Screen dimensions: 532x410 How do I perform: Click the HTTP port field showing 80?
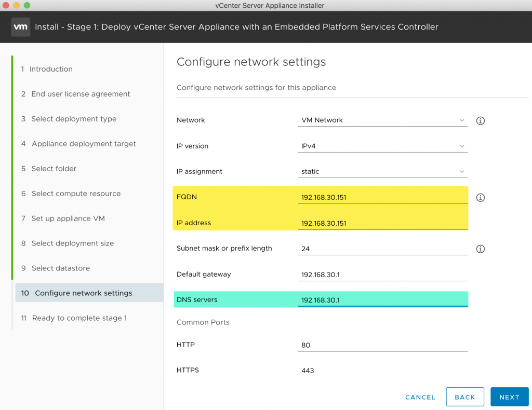383,345
